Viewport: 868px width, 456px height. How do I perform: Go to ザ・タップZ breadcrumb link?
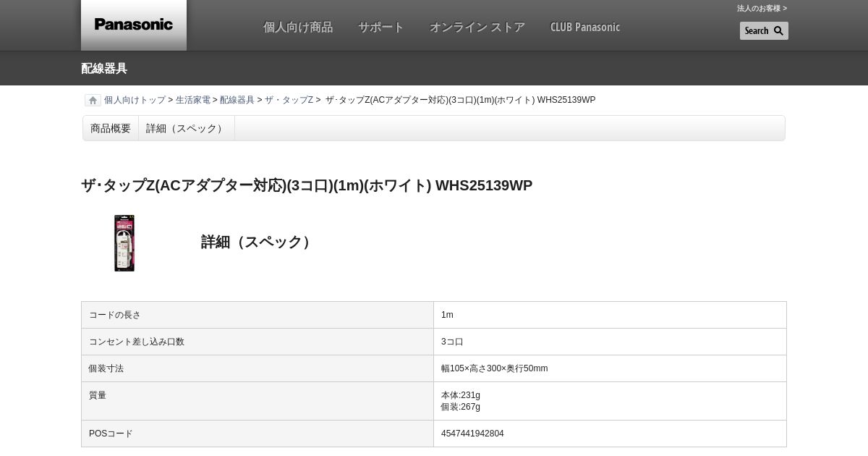tap(289, 100)
